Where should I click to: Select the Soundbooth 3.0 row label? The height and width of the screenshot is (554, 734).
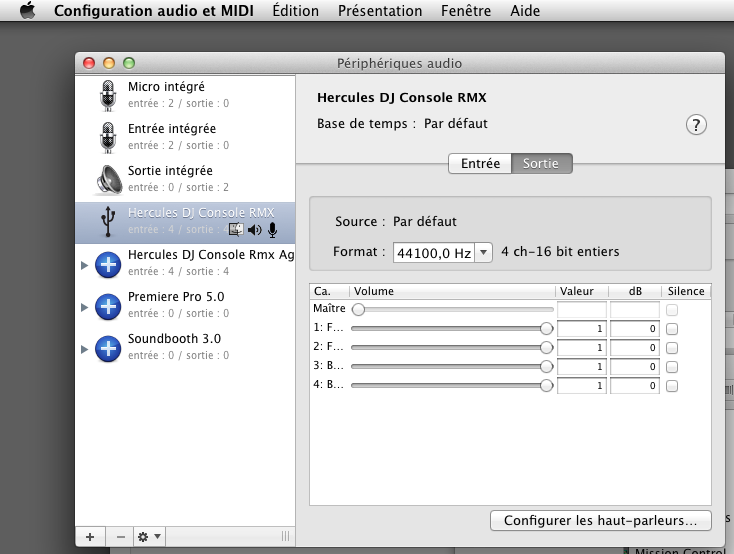pos(174,339)
